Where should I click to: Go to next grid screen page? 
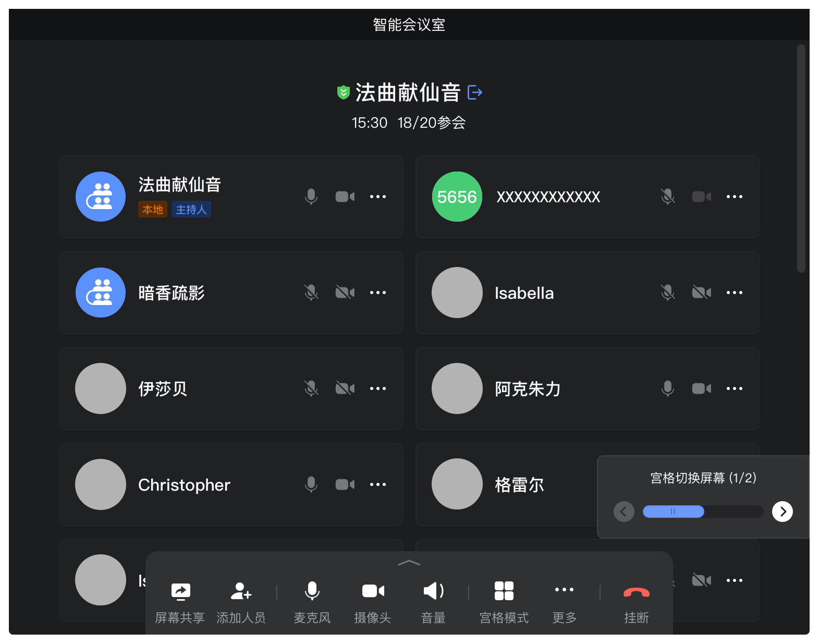[783, 512]
